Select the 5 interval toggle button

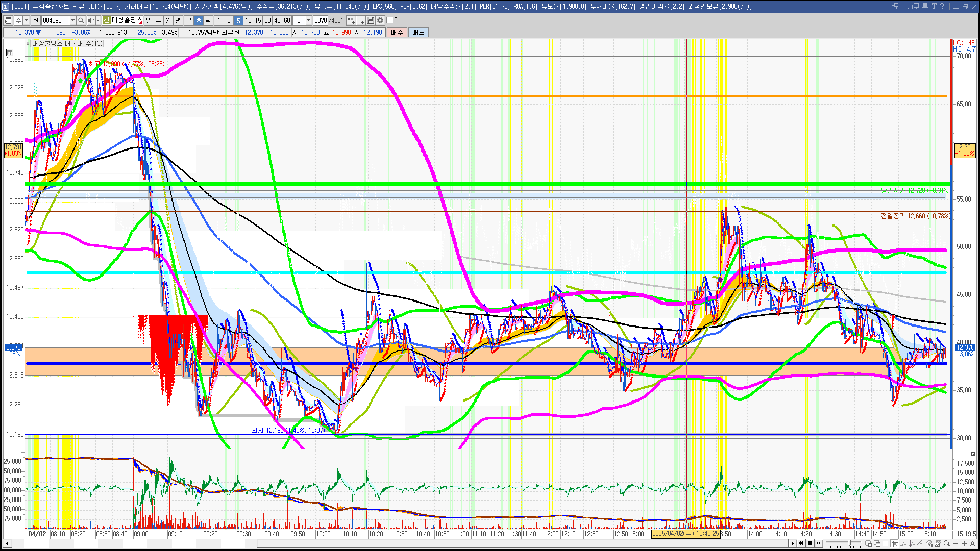pos(238,20)
